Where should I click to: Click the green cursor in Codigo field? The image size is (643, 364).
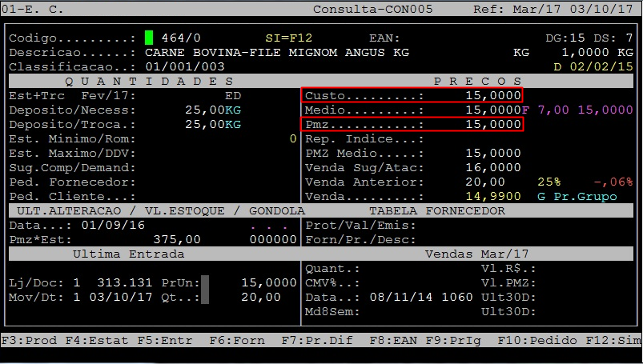point(148,38)
